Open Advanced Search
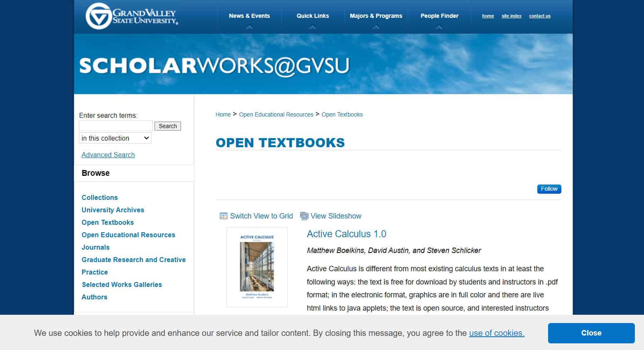Image resolution: width=644 pixels, height=350 pixels. point(108,155)
